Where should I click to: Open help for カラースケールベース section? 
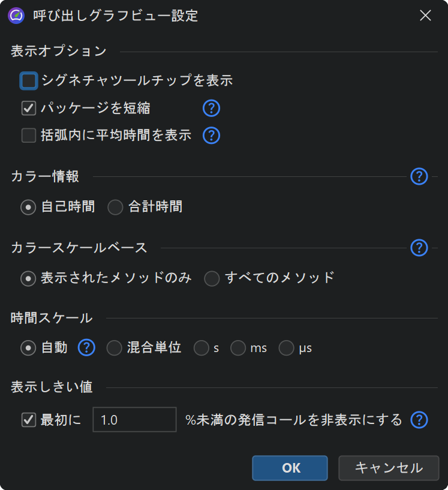419,247
